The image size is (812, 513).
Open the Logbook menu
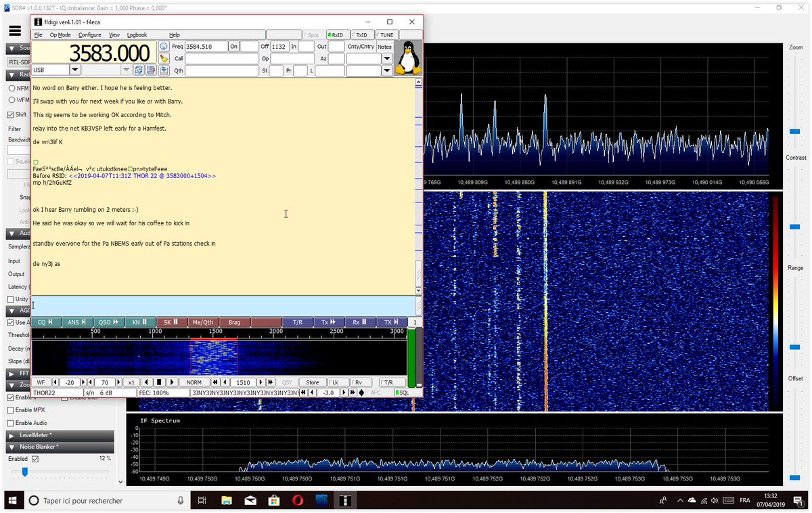point(137,35)
